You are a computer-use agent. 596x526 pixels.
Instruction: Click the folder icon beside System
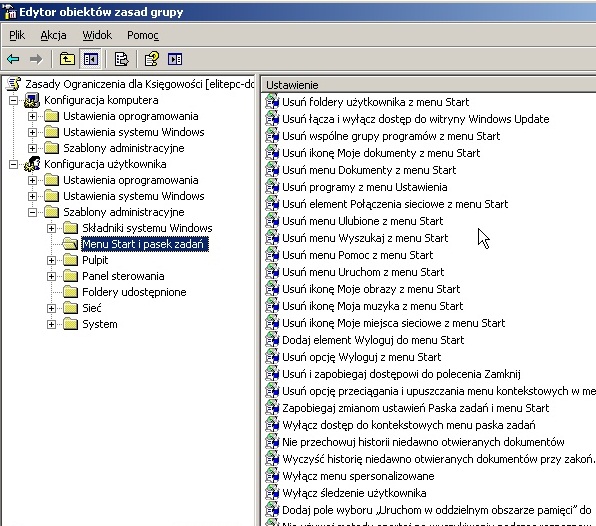[x=71, y=324]
